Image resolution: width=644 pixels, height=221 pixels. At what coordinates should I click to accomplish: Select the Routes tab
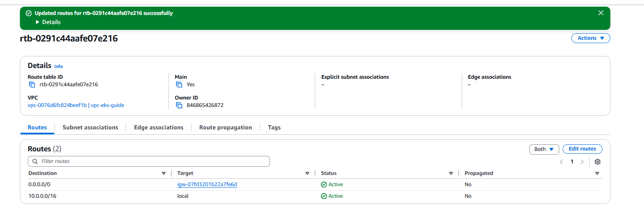pyautogui.click(x=37, y=128)
